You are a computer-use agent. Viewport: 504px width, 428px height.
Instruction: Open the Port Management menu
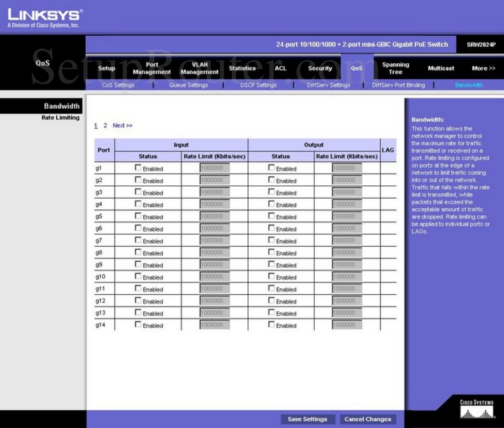(x=152, y=68)
